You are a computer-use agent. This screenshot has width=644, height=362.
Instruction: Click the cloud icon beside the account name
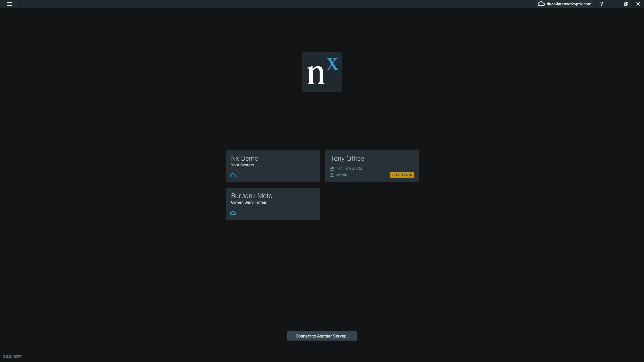tap(541, 4)
